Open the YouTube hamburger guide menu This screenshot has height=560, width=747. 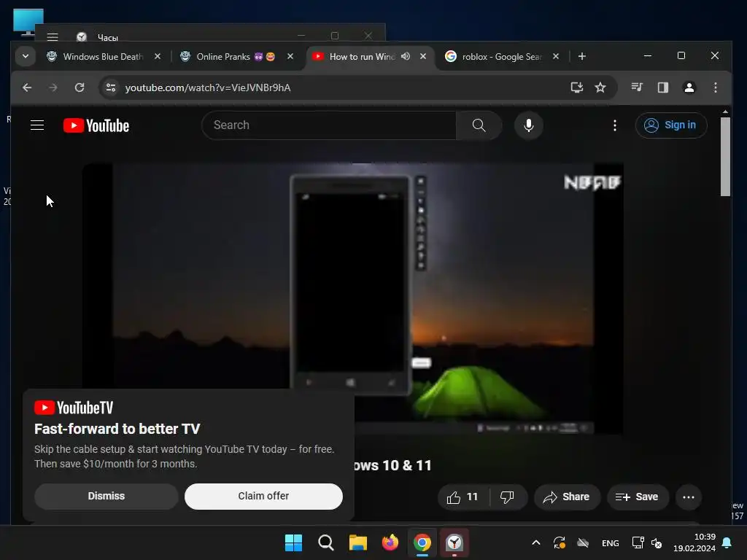coord(37,125)
